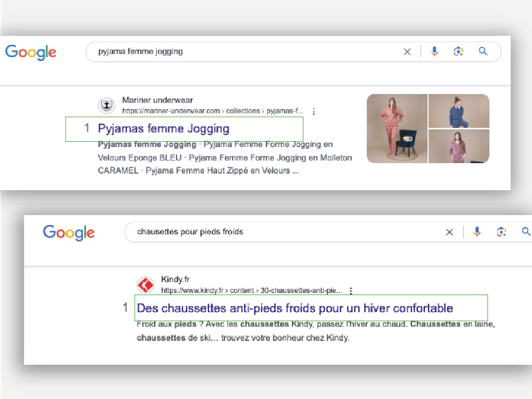Image resolution: width=532 pixels, height=399 pixels.
Task: Click microphone icon in chaussettes search bar
Action: click(477, 232)
